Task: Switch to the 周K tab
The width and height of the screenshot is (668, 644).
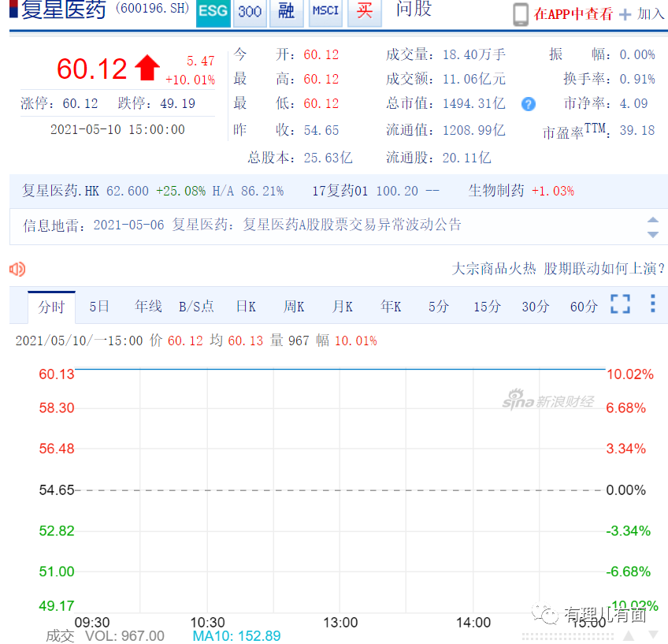Action: 294,307
